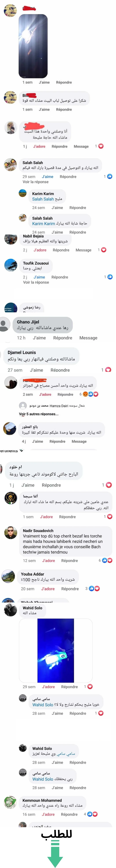Viewport: 116px width, 868px height.
Task: Open Nadir Souadovich's profile picture
Action: click(x=10, y=533)
